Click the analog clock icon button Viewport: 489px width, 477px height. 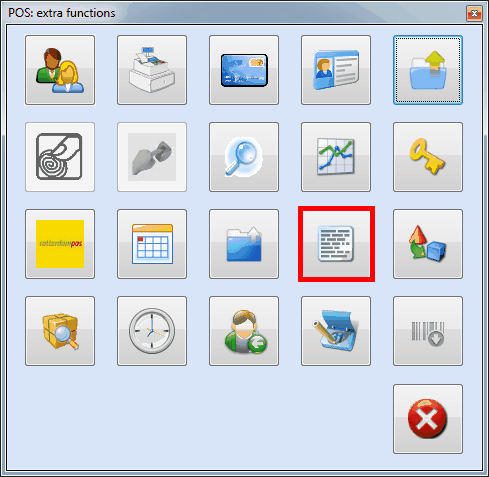click(x=152, y=331)
